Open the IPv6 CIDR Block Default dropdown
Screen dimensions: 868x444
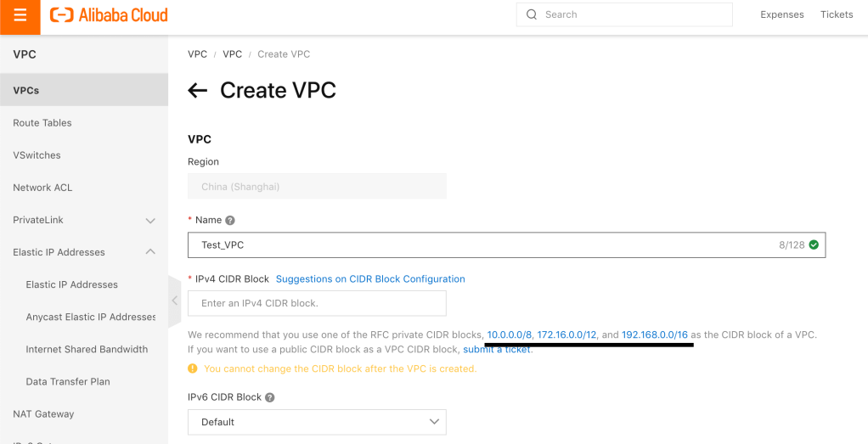click(317, 422)
